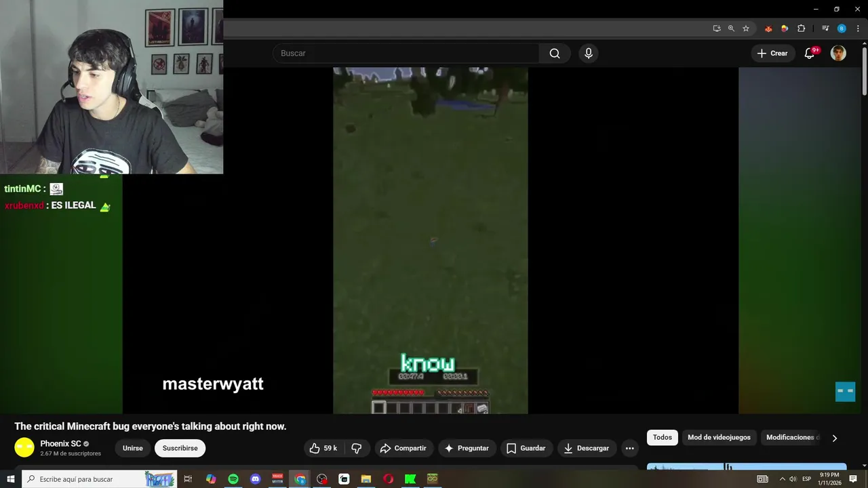Open Opera browser from taskbar
The height and width of the screenshot is (488, 868).
coord(389,479)
